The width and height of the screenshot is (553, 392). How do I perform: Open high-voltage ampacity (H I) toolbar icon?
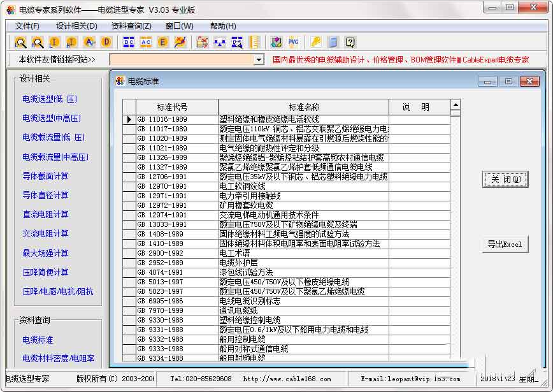pyautogui.click(x=71, y=42)
